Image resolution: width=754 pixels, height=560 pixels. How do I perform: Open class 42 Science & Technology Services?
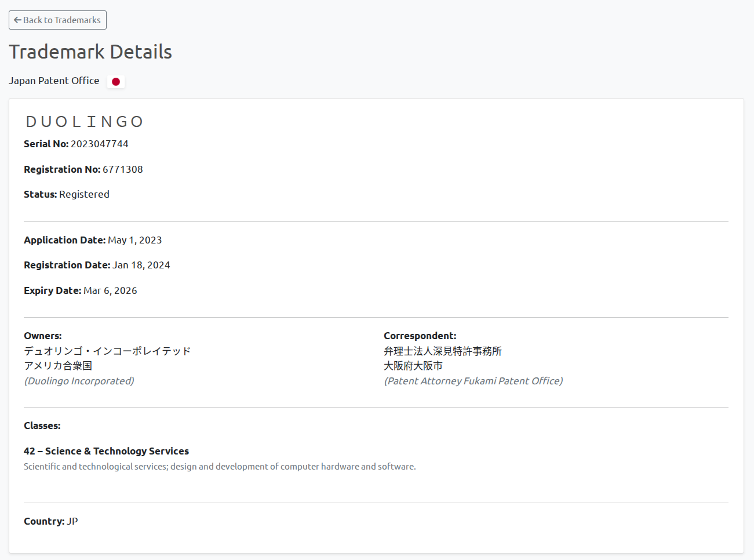click(106, 451)
